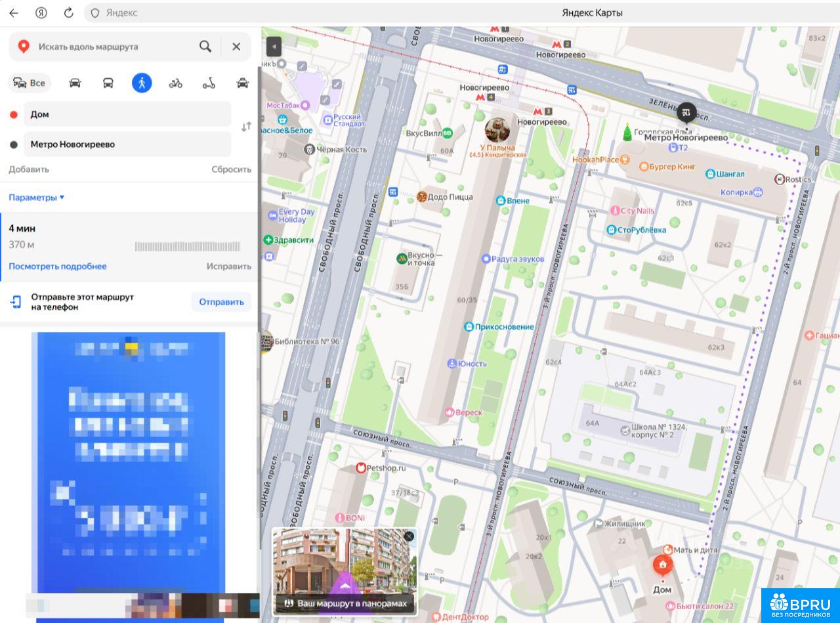Select the Чёрная Кость place icon

point(309,150)
